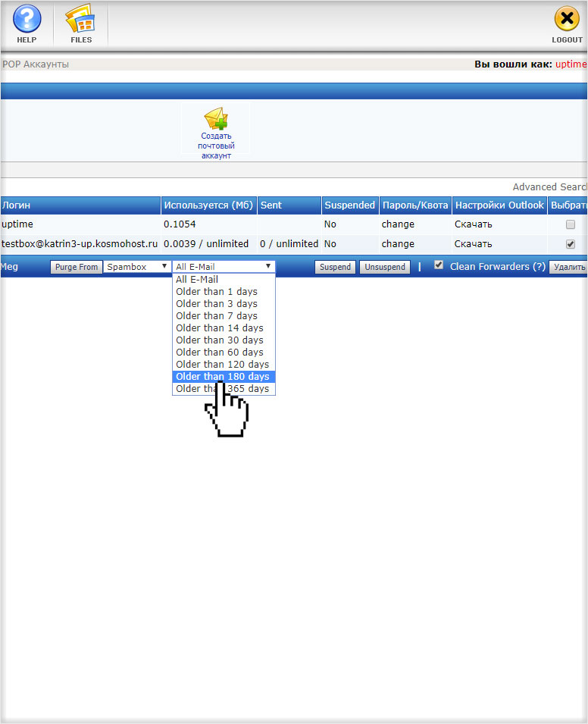The height and width of the screenshot is (724, 588).
Task: Collapse the All E-Mail age dropdown
Action: click(224, 267)
